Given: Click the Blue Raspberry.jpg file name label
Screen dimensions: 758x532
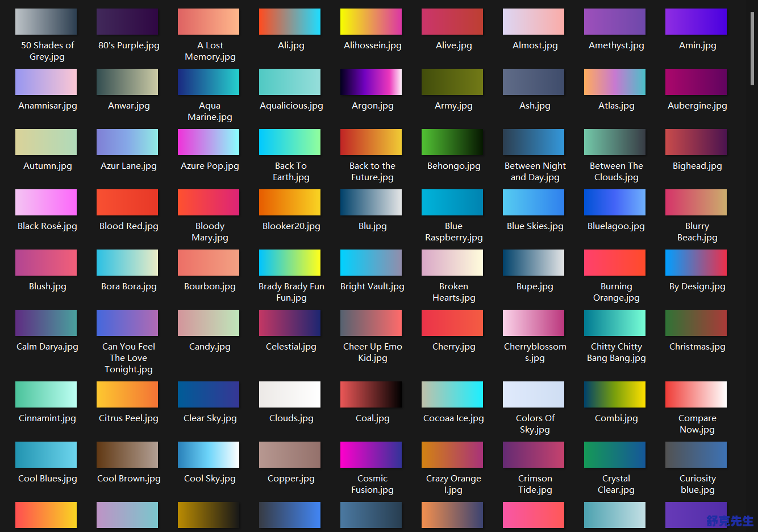Looking at the screenshot, I should 453,232.
